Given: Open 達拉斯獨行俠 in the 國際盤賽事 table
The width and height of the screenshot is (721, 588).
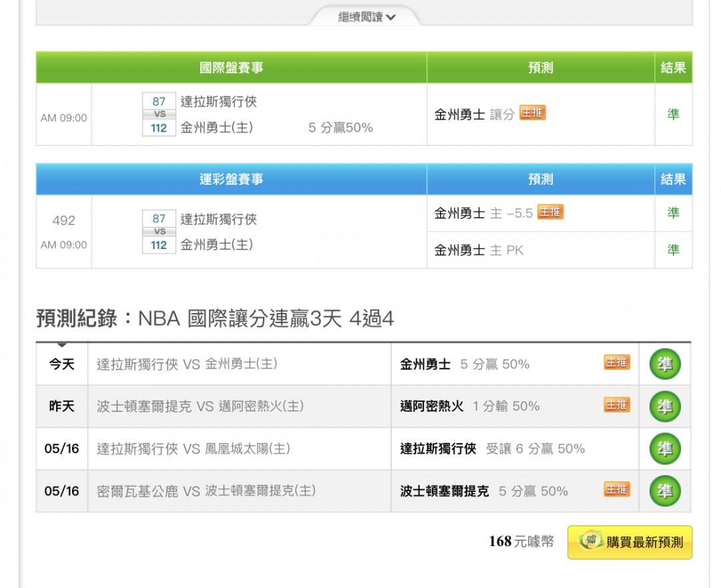Looking at the screenshot, I should pos(218,101).
